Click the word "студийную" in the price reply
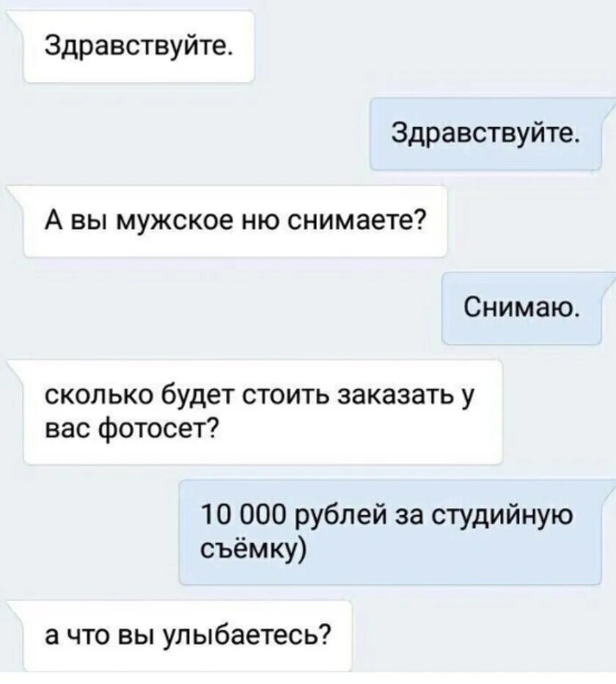This screenshot has width=616, height=684. coord(502,517)
